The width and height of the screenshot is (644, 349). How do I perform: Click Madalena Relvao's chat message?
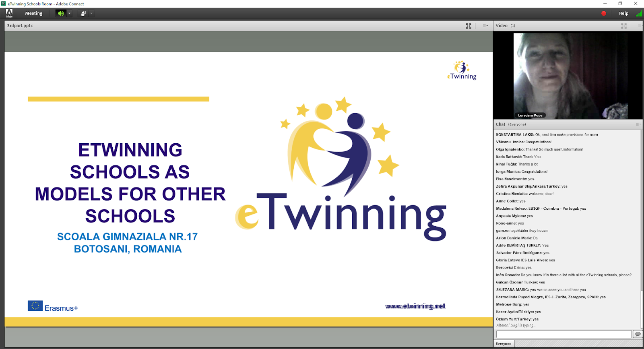541,209
